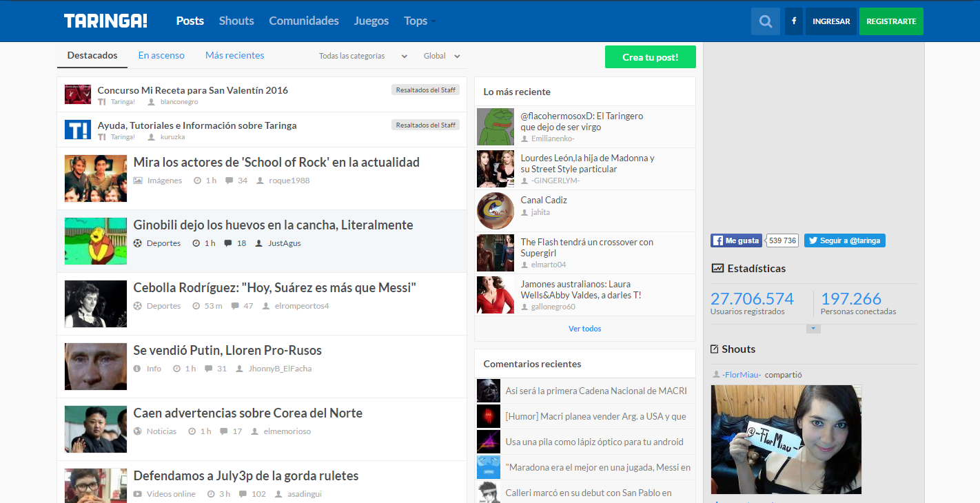Click Resaltados del Staff badge on Concurso post

(x=426, y=90)
